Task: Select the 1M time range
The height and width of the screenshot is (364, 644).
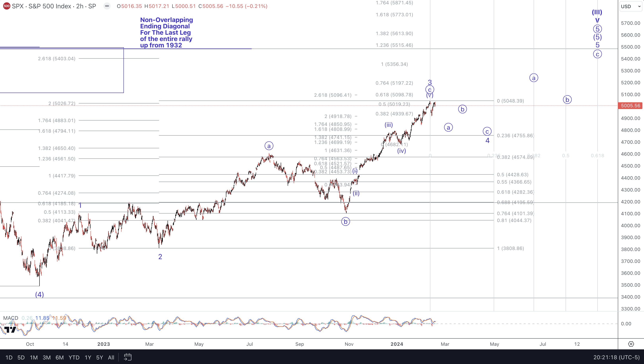Action: (x=34, y=357)
